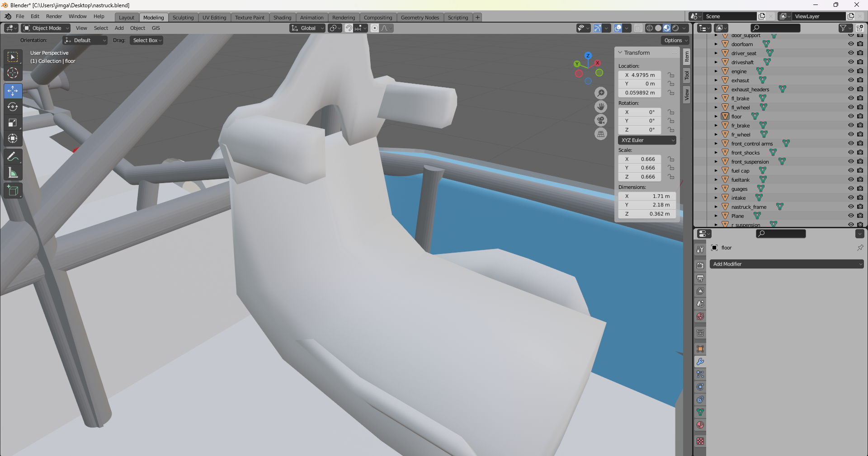Toggle lock on Scale Z
The width and height of the screenshot is (868, 456).
(671, 177)
